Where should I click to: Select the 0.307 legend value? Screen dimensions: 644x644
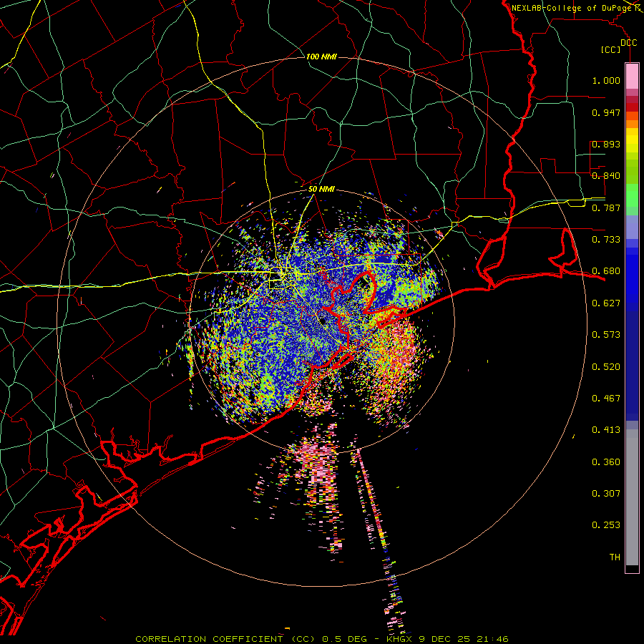[x=606, y=494]
